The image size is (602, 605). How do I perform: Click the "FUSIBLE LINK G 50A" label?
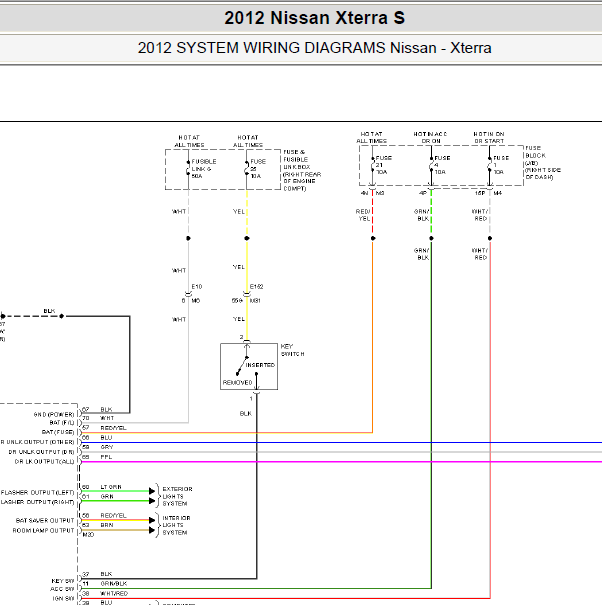pyautogui.click(x=204, y=169)
